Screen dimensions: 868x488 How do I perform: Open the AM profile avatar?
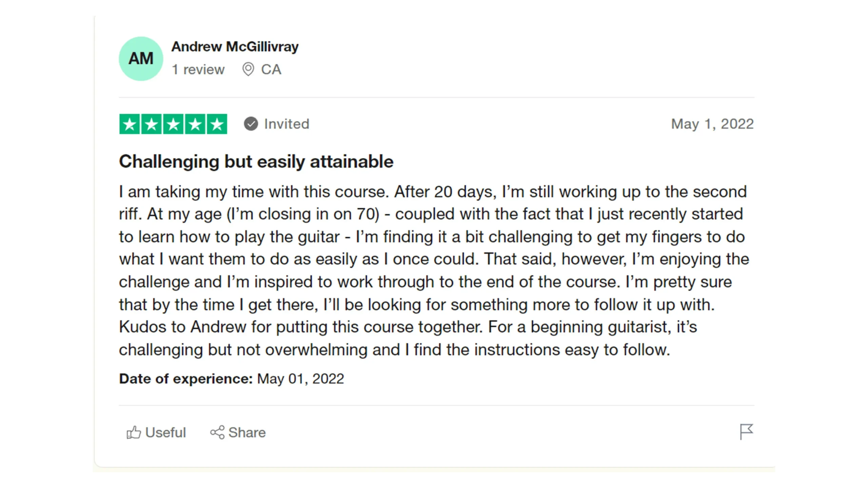click(141, 59)
